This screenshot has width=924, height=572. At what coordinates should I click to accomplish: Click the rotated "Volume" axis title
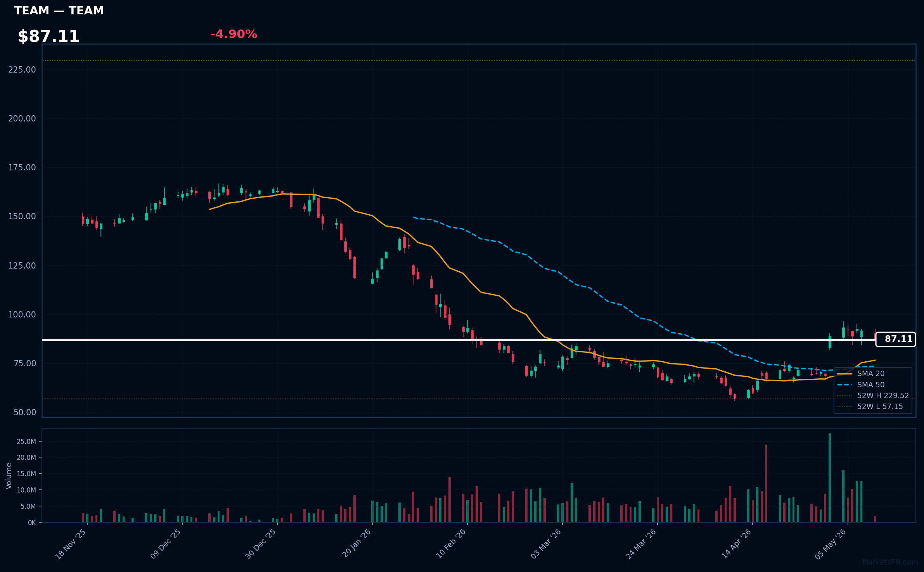point(9,476)
